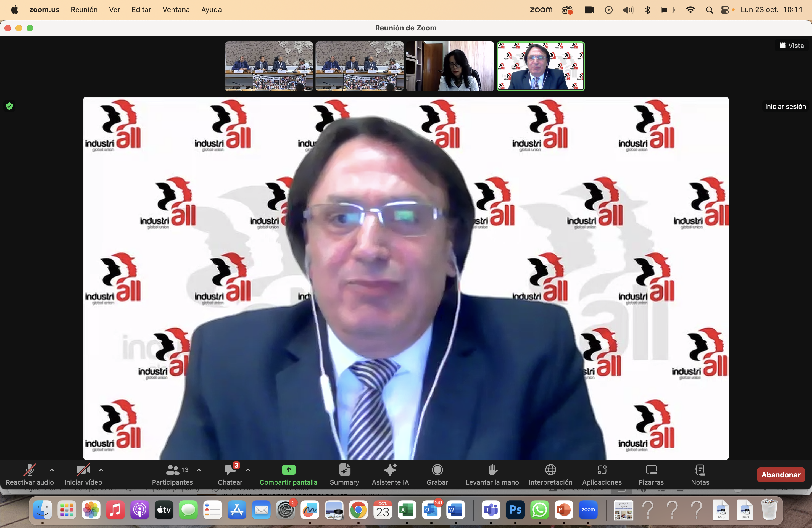This screenshot has height=528, width=812.
Task: Click the Summary icon in toolbar
Action: 344,470
